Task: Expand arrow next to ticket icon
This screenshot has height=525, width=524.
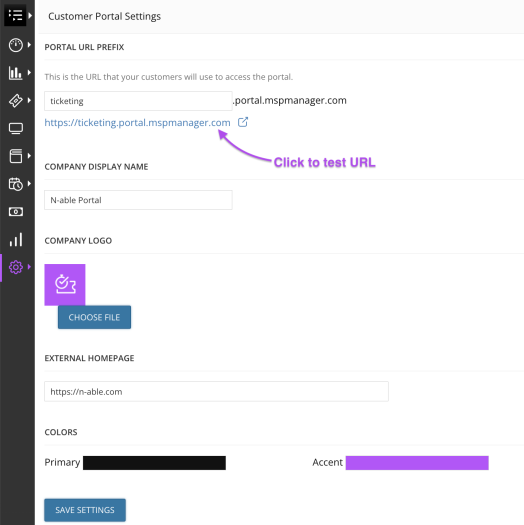Action: point(29,100)
